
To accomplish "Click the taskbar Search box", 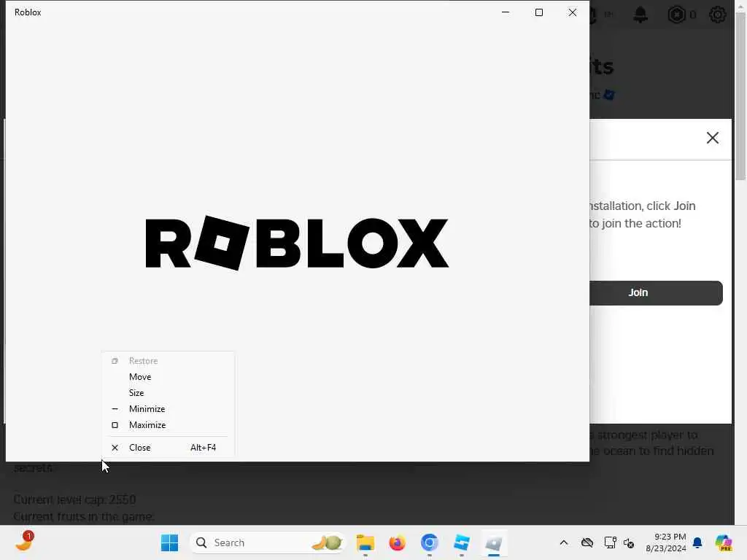I will coord(268,542).
